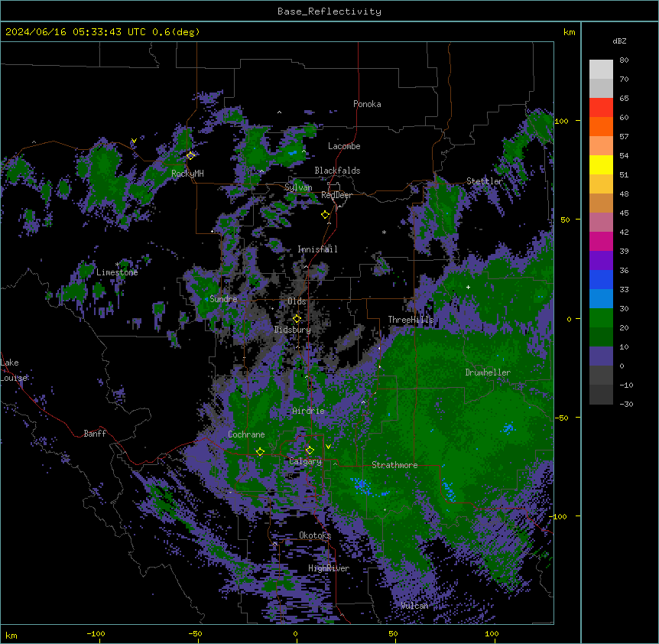Click the Vulcan label
Screen dimensions: 659x644
pyautogui.click(x=414, y=606)
